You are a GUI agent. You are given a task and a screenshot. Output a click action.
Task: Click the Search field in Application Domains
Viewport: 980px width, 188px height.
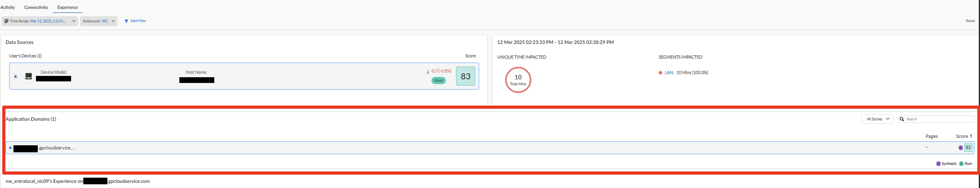[x=936, y=119]
